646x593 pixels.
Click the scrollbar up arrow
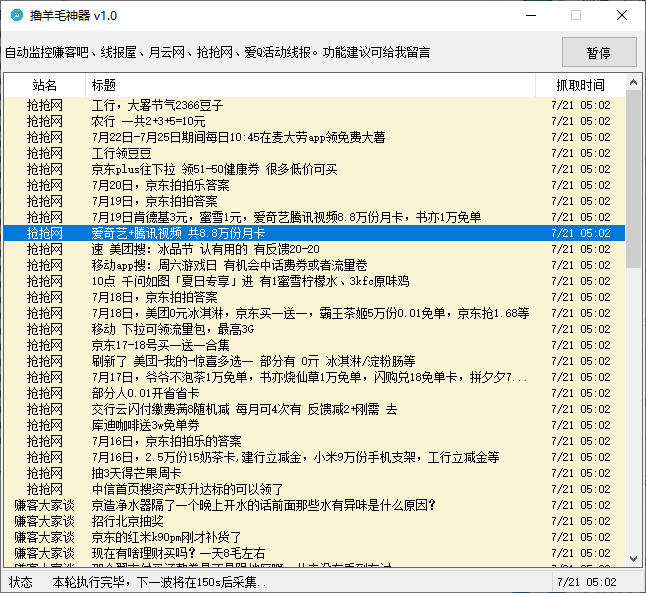[633, 83]
